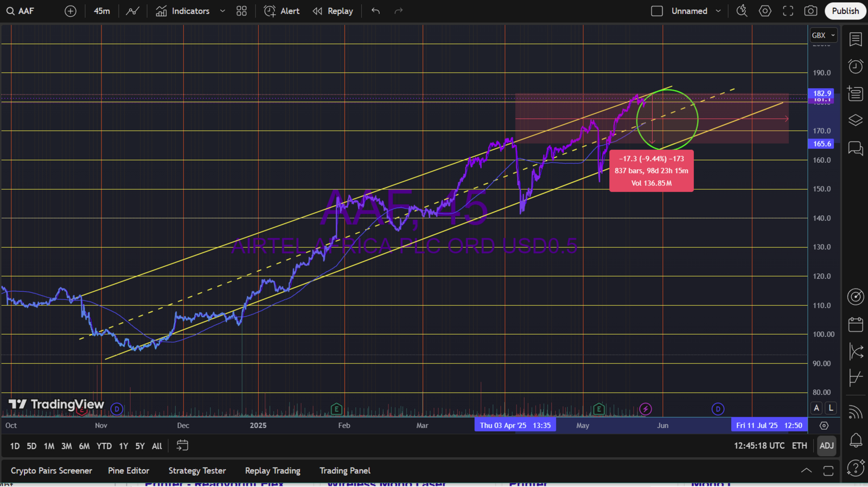Toggle auto scale A button
This screenshot has height=487, width=868.
coord(816,408)
